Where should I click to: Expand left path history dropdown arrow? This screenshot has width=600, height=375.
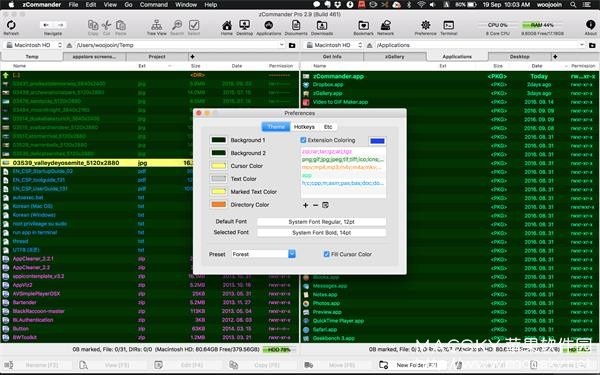point(282,45)
